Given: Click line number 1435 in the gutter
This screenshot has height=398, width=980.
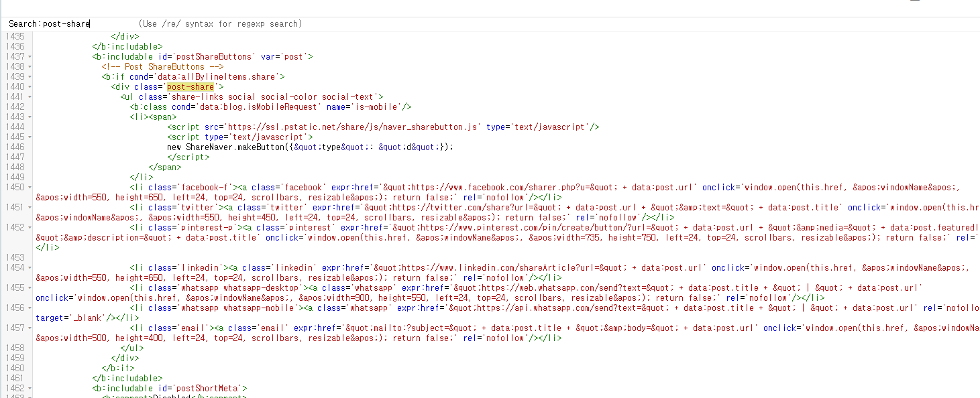Looking at the screenshot, I should tap(15, 36).
